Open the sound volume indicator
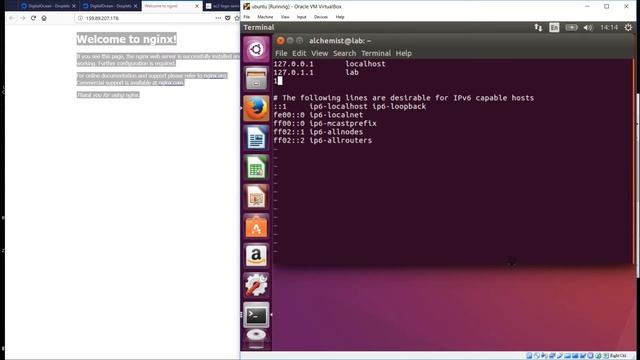Screen dimensions: 640x360 588,27
